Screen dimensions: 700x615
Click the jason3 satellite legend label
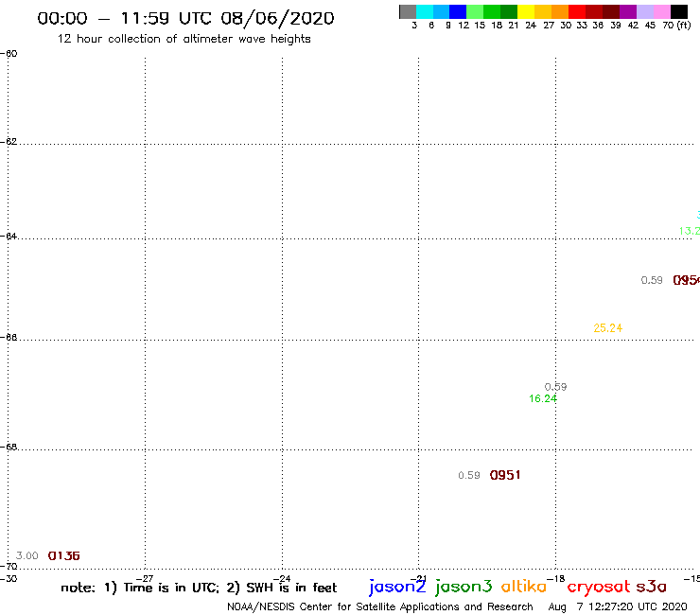[464, 587]
